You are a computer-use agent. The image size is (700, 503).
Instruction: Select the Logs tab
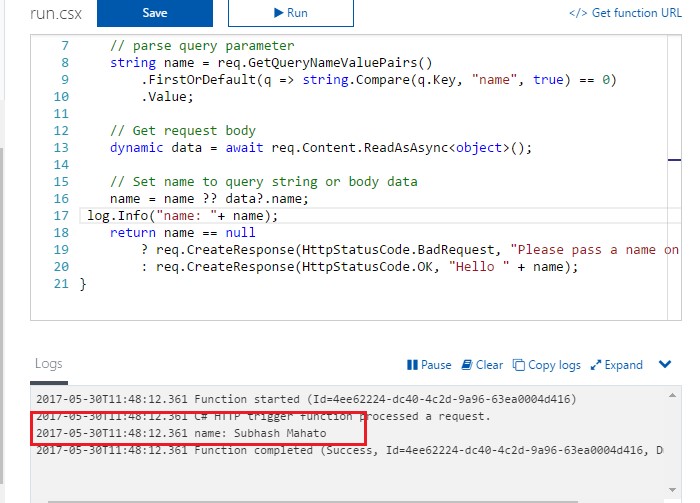49,364
